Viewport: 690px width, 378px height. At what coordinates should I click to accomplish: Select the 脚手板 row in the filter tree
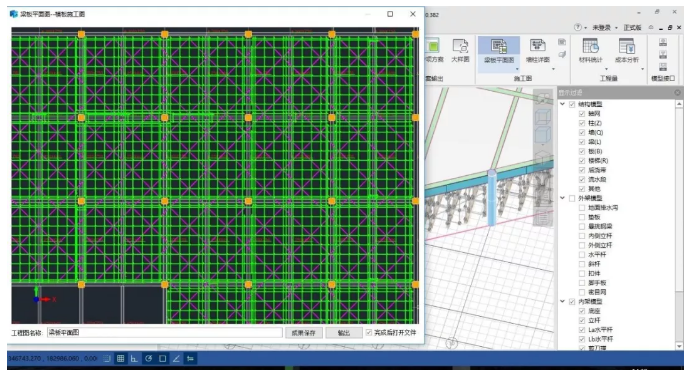(597, 283)
